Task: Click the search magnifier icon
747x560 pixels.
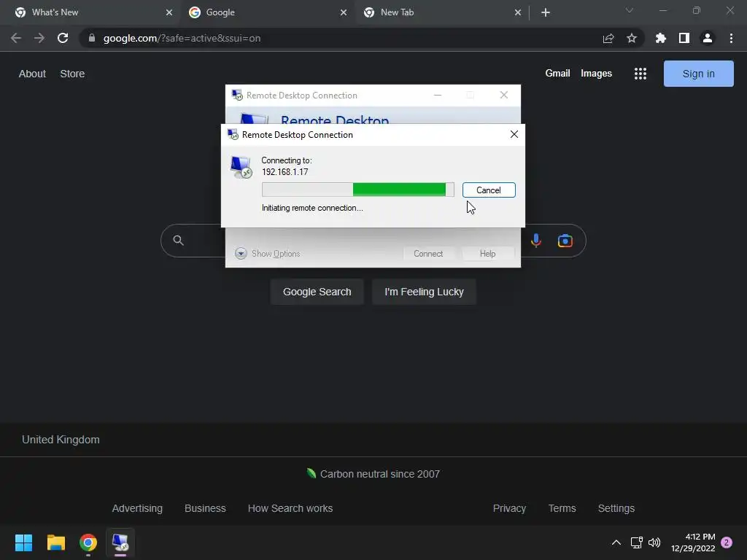Action: (x=178, y=241)
